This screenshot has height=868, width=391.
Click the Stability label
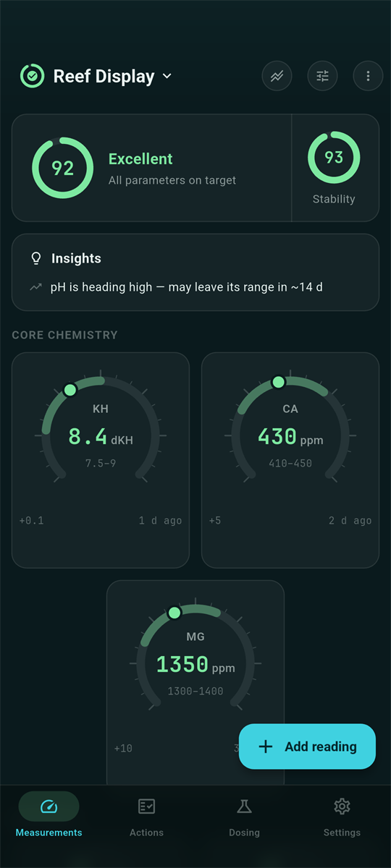click(x=334, y=199)
